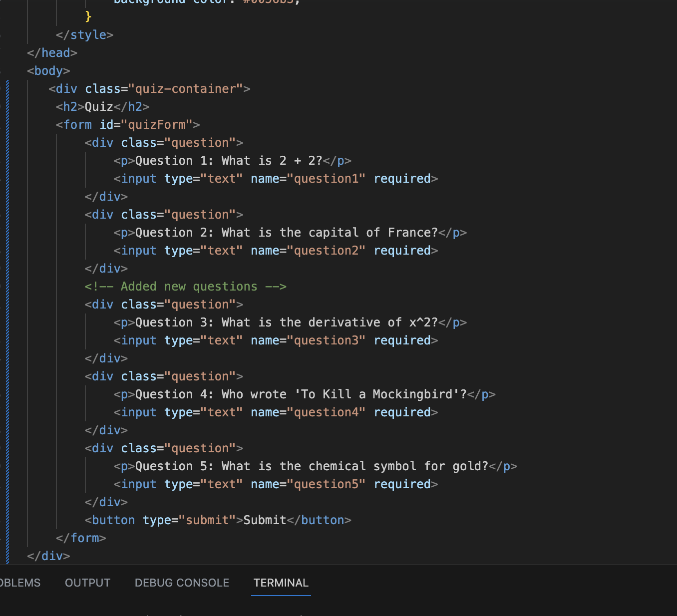Click the input line named question2

click(x=276, y=251)
